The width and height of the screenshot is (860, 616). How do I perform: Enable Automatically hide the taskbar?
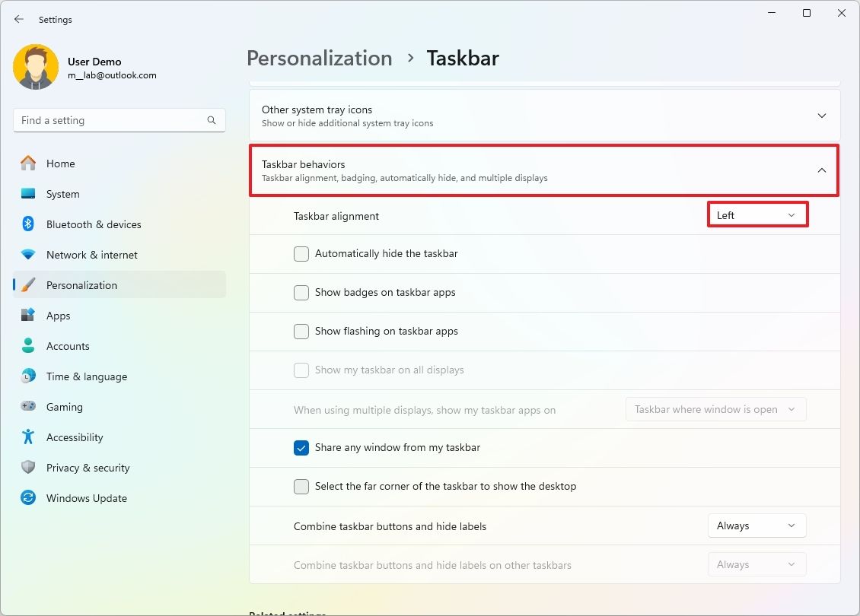pyautogui.click(x=301, y=253)
